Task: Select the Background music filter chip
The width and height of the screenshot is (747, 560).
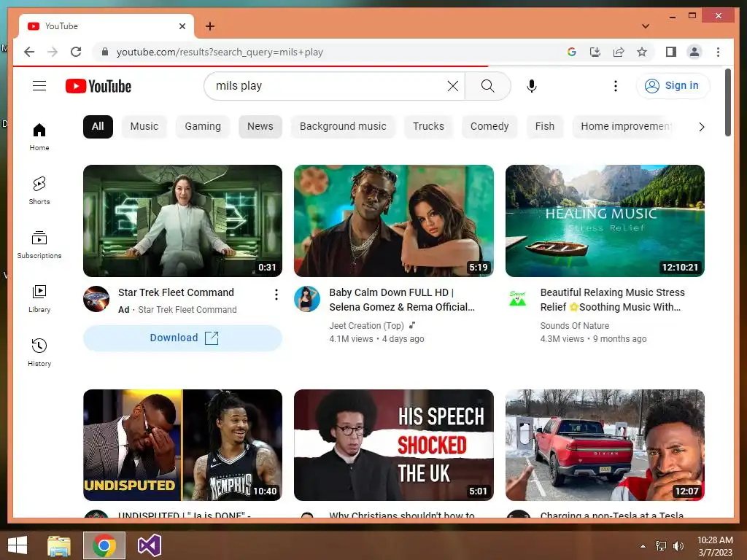Action: 343,127
